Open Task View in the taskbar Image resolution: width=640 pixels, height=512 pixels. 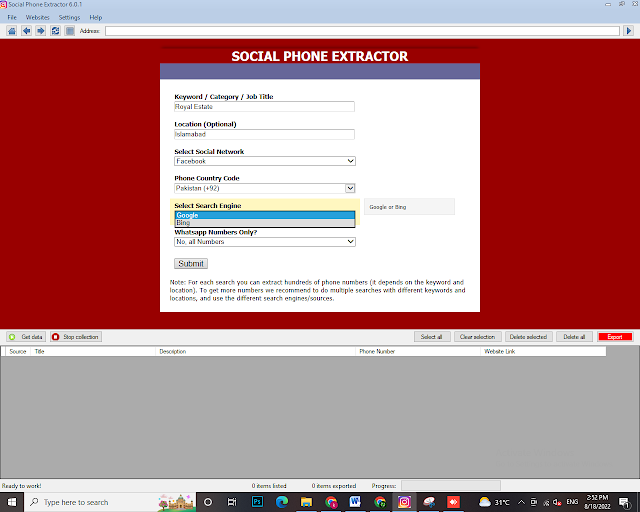[232, 502]
